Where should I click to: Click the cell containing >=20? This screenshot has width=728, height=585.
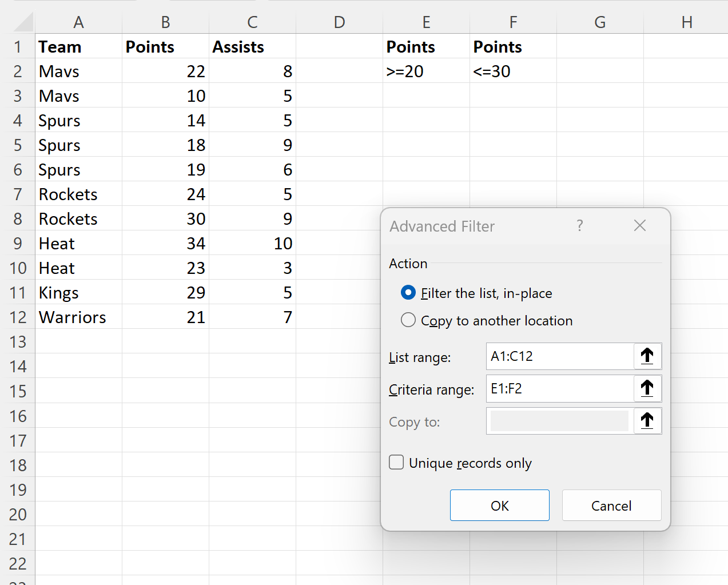(405, 71)
